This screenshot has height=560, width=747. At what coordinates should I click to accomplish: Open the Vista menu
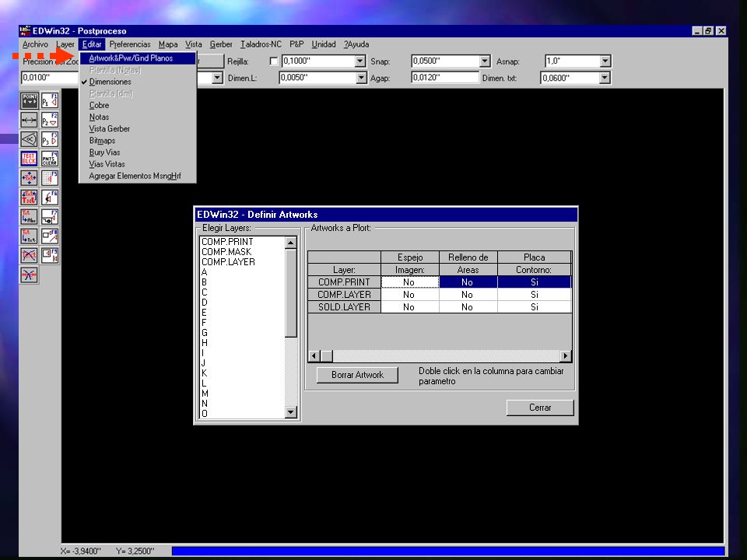click(194, 44)
